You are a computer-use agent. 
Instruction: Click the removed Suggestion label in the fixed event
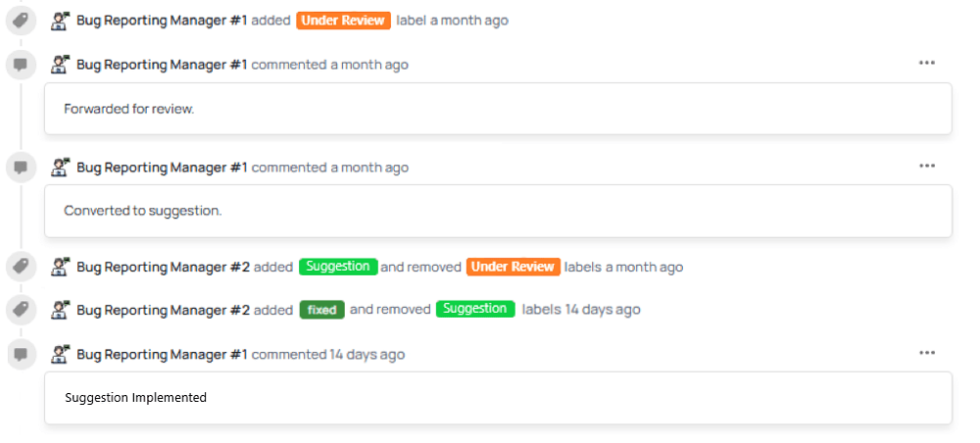(x=474, y=309)
